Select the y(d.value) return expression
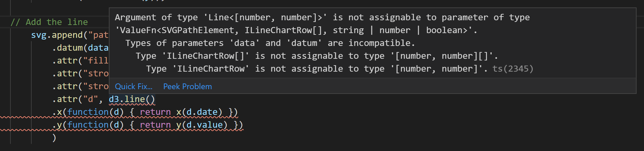This screenshot has height=151, width=644. (x=202, y=125)
